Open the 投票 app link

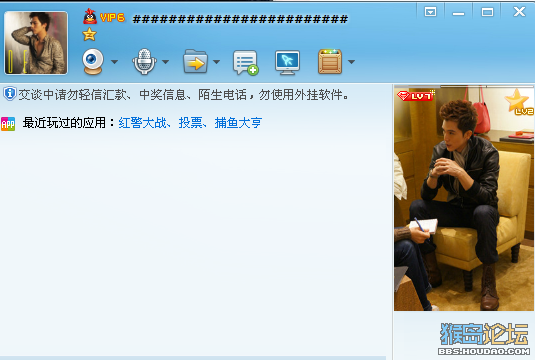click(x=190, y=123)
